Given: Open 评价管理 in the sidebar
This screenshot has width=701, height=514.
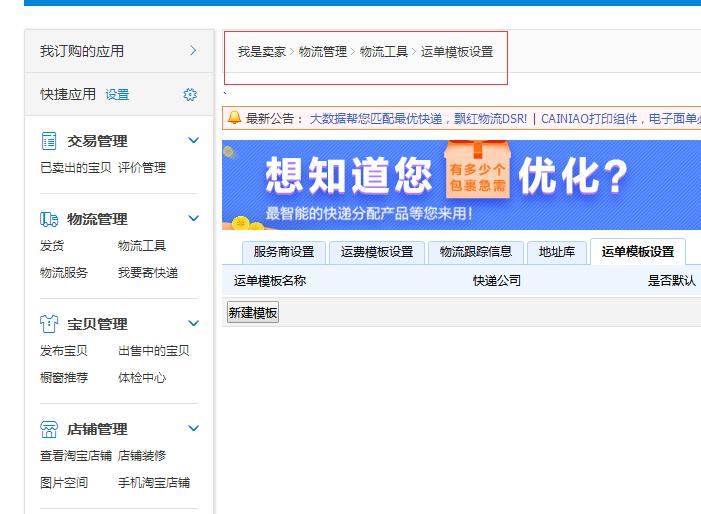Looking at the screenshot, I should tap(142, 168).
